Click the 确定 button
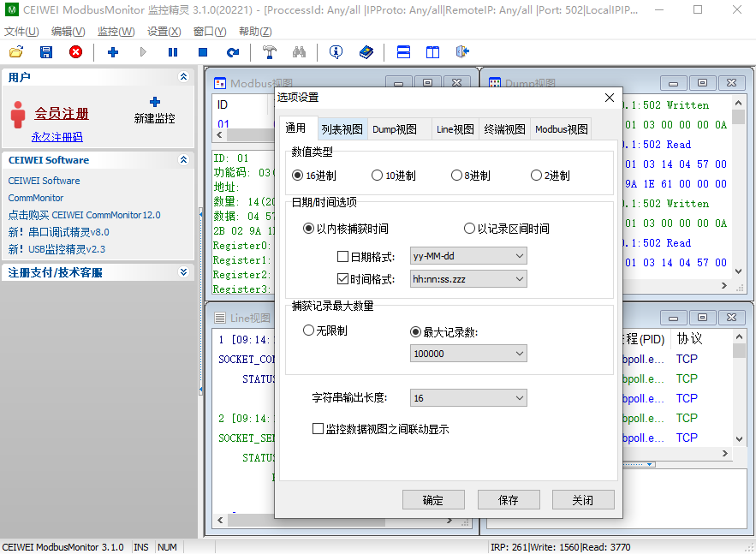The height and width of the screenshot is (554, 756). click(x=433, y=500)
